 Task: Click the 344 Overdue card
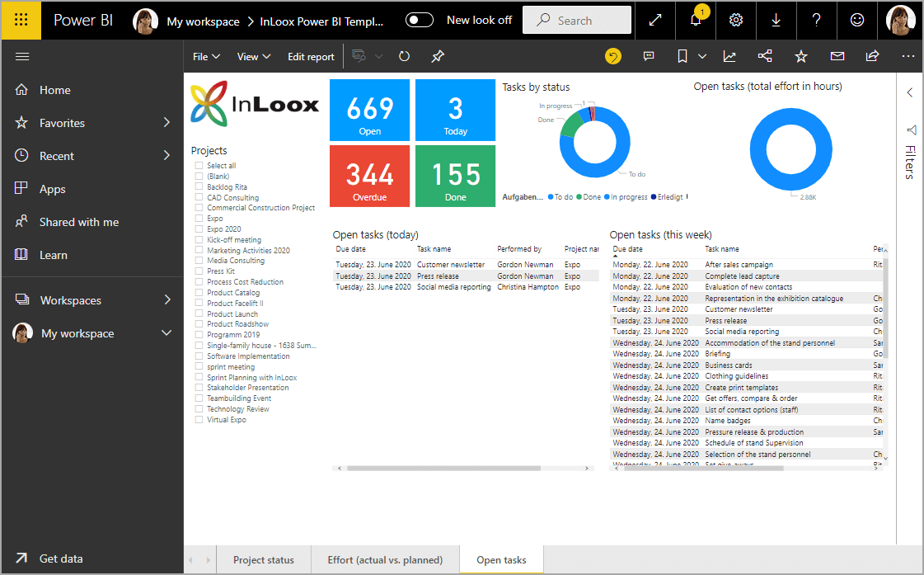click(x=369, y=176)
